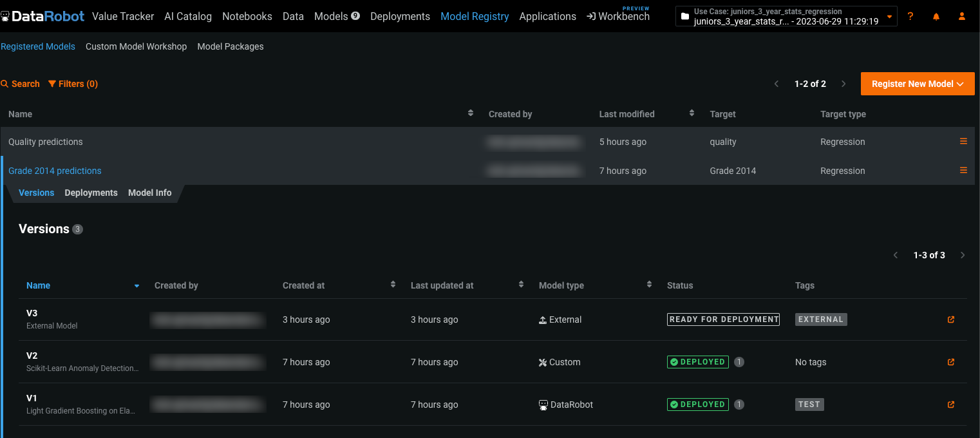Expand the Register New Model dropdown

pyautogui.click(x=917, y=84)
